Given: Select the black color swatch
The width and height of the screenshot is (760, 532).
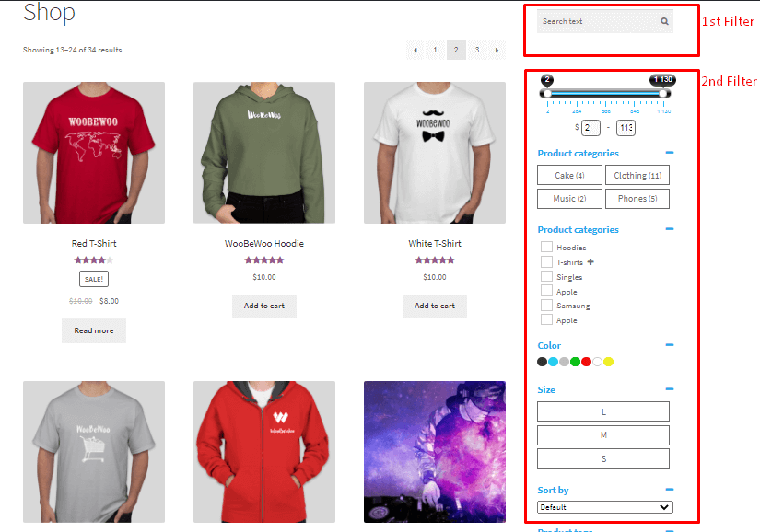Looking at the screenshot, I should pyautogui.click(x=542, y=362).
